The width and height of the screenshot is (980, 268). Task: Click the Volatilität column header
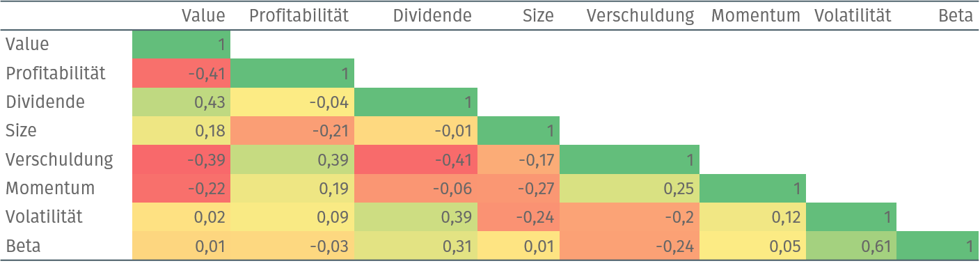853,15
